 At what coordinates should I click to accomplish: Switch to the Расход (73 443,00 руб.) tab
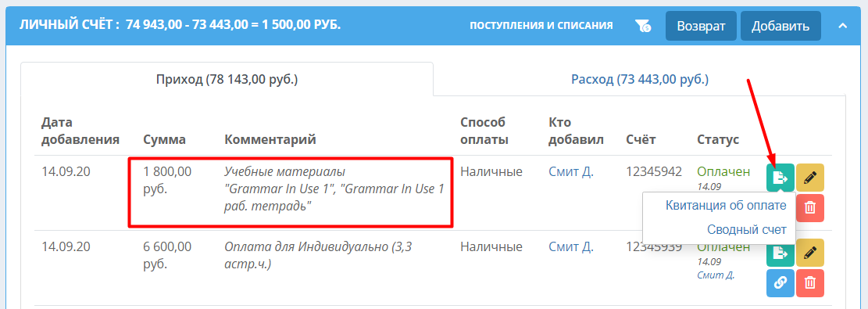640,79
